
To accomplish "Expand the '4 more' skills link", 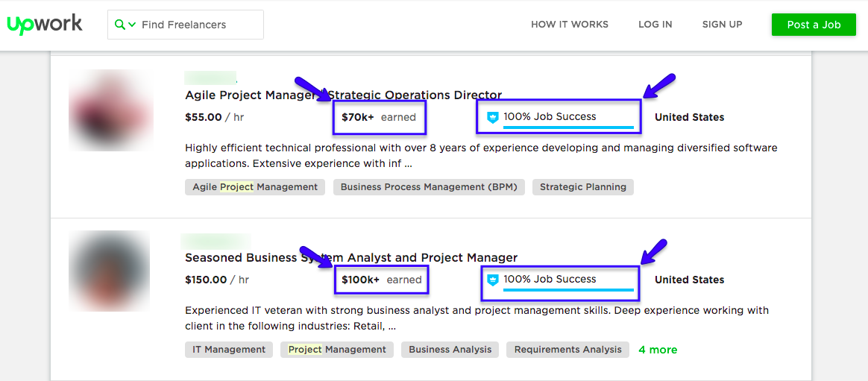I will pyautogui.click(x=658, y=350).
